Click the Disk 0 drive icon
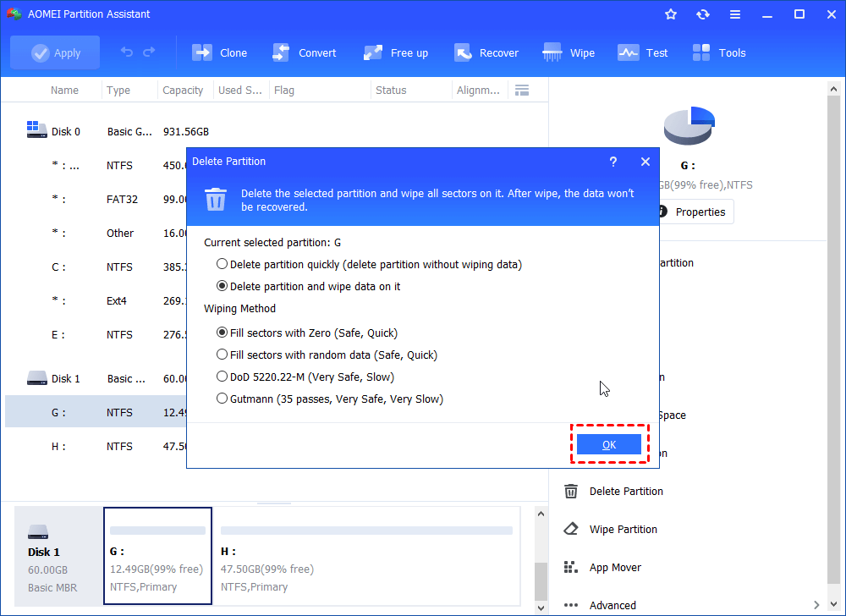Viewport: 846px width, 616px height. click(36, 130)
